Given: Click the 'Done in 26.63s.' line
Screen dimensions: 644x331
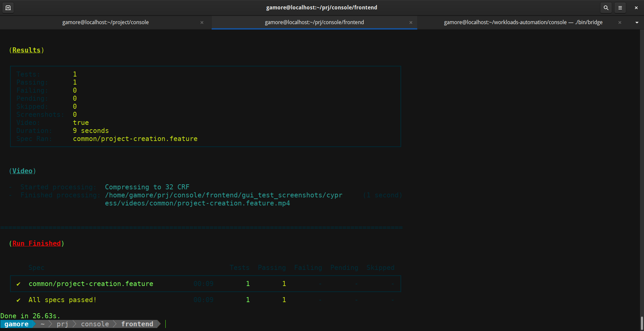Looking at the screenshot, I should coord(30,316).
